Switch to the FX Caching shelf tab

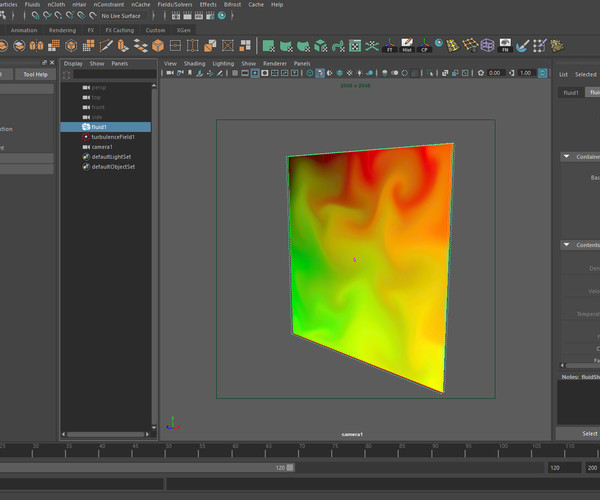click(x=120, y=30)
